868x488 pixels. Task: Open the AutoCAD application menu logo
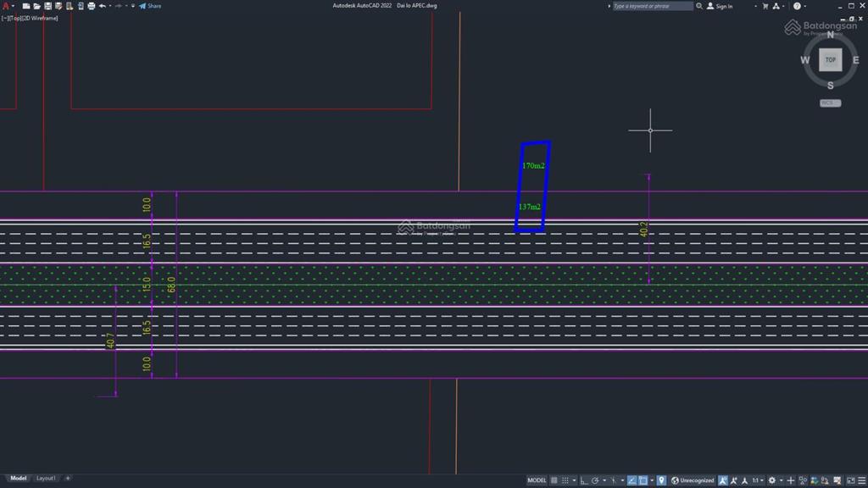point(7,6)
